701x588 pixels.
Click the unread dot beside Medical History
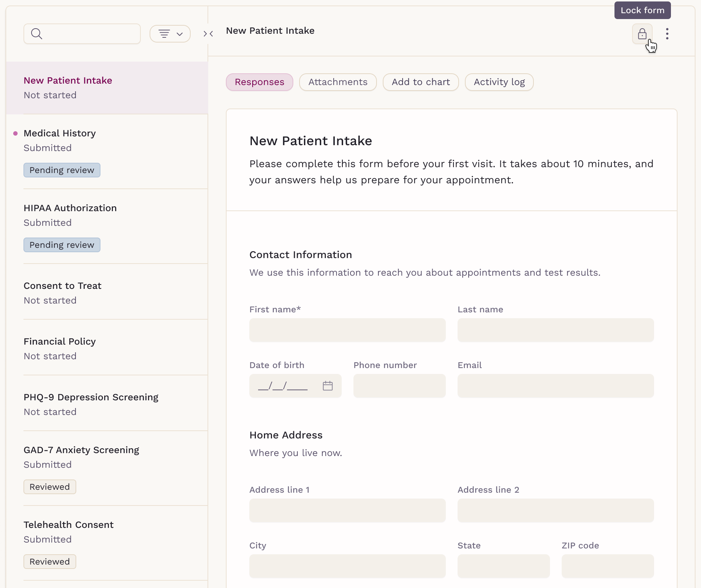coord(15,133)
